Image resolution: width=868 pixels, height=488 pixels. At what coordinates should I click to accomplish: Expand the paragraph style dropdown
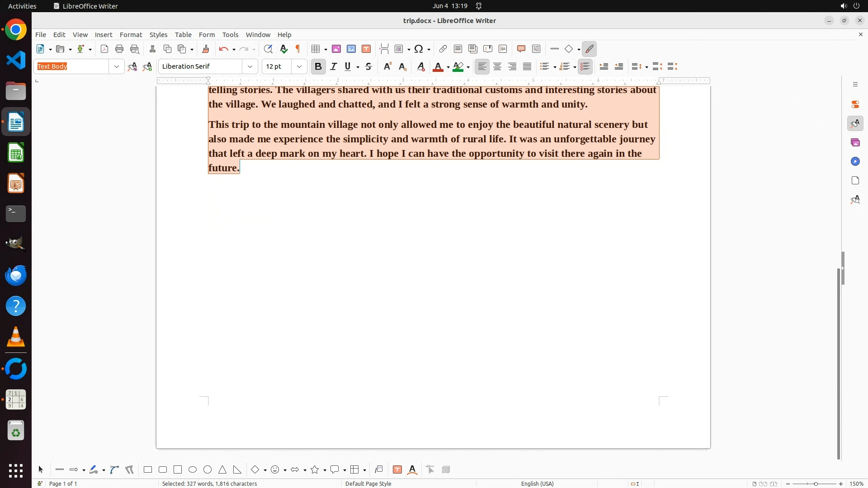[x=117, y=66]
